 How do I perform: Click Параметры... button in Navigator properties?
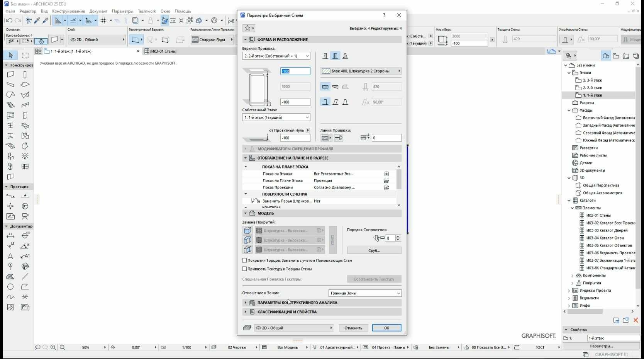[x=601, y=346]
